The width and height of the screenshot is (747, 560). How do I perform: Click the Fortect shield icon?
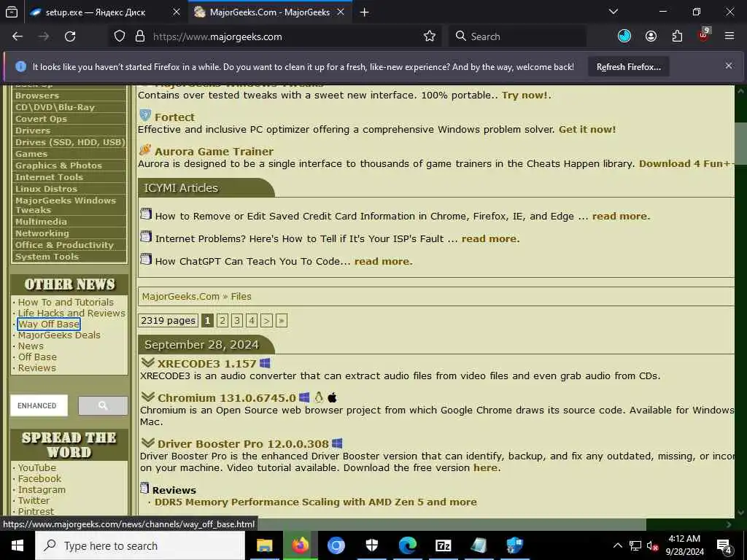tap(145, 115)
